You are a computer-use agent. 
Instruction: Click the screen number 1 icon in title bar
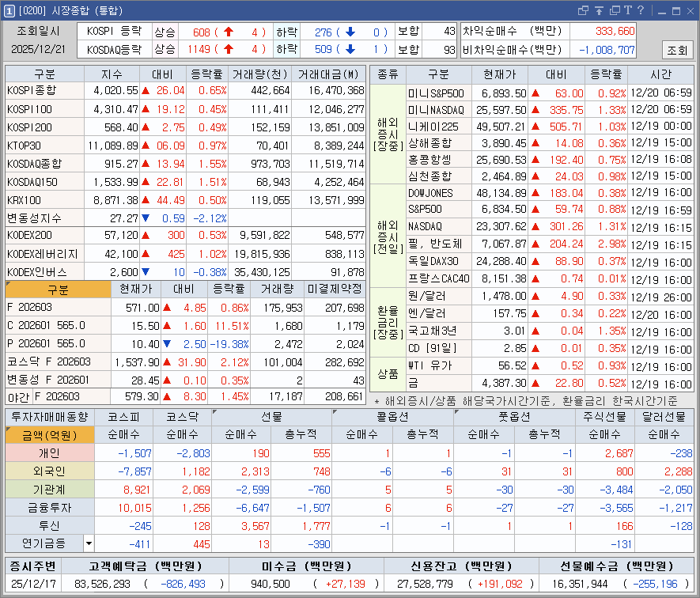(9, 11)
